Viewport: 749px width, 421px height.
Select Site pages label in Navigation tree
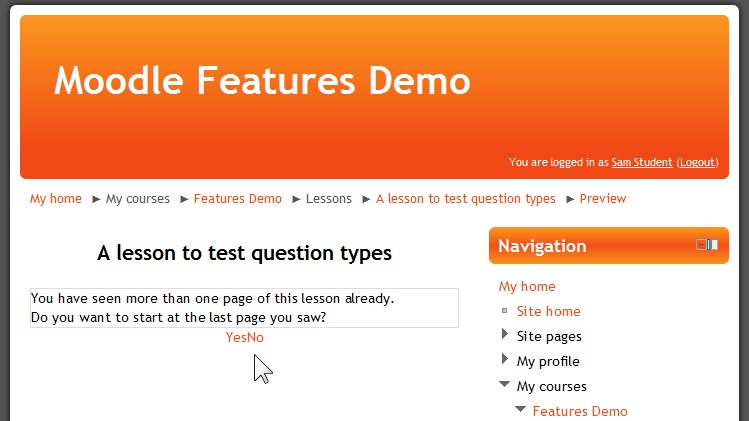point(549,336)
